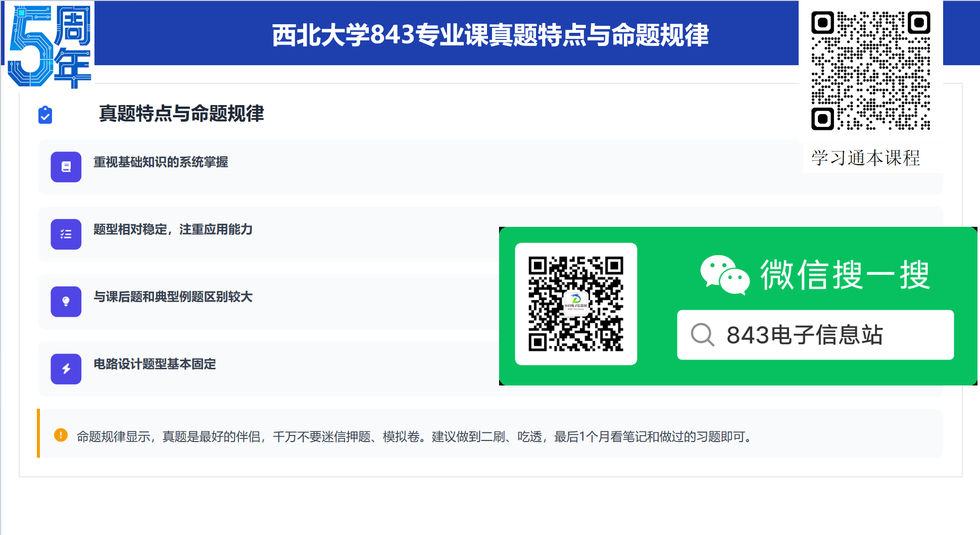Click the lightbulb icon for 与课后题和典型例题区别较大
This screenshot has height=535, width=980.
pos(66,302)
